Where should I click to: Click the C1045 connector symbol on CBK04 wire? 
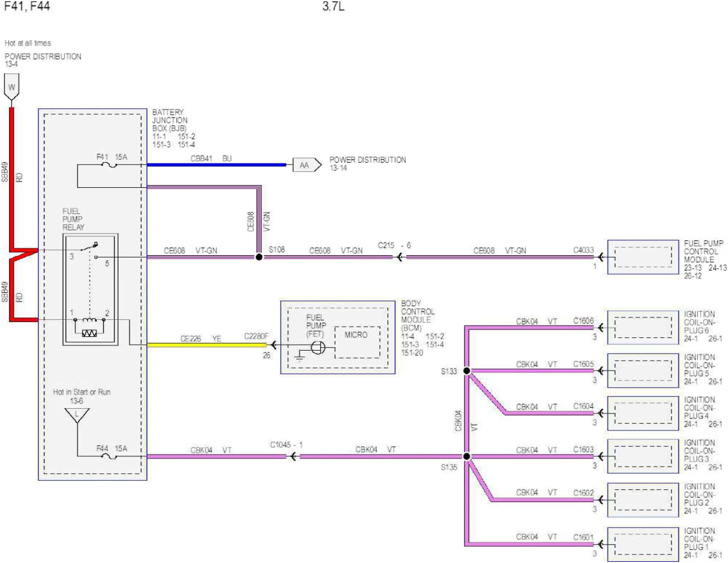click(x=293, y=456)
